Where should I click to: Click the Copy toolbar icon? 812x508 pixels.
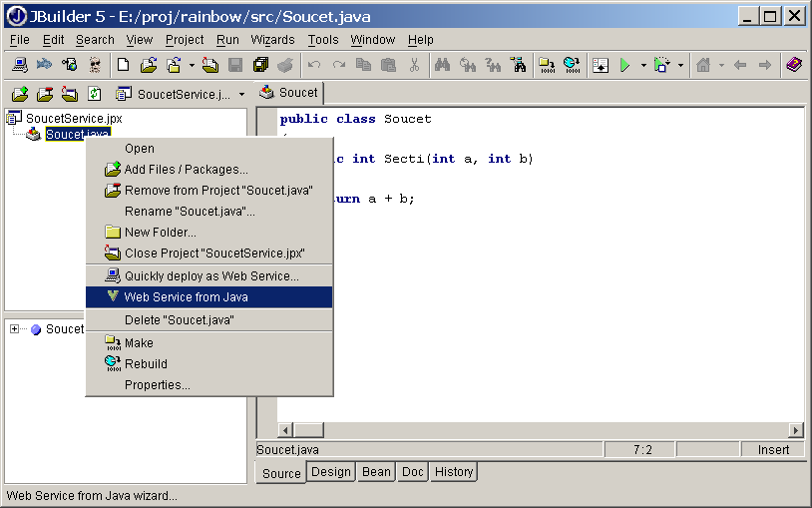coord(363,65)
